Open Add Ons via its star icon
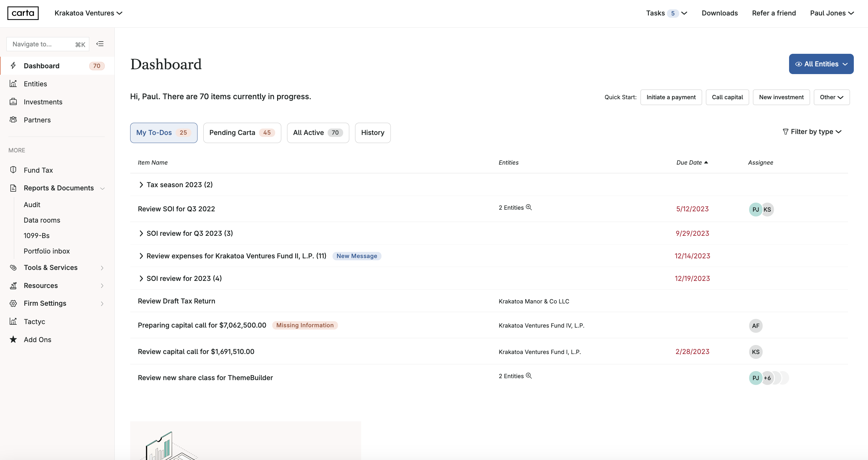The image size is (868, 460). (13, 339)
